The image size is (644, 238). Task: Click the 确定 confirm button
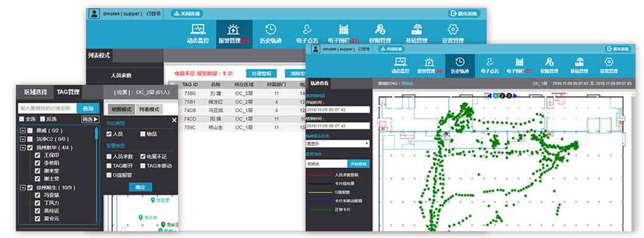(140, 187)
